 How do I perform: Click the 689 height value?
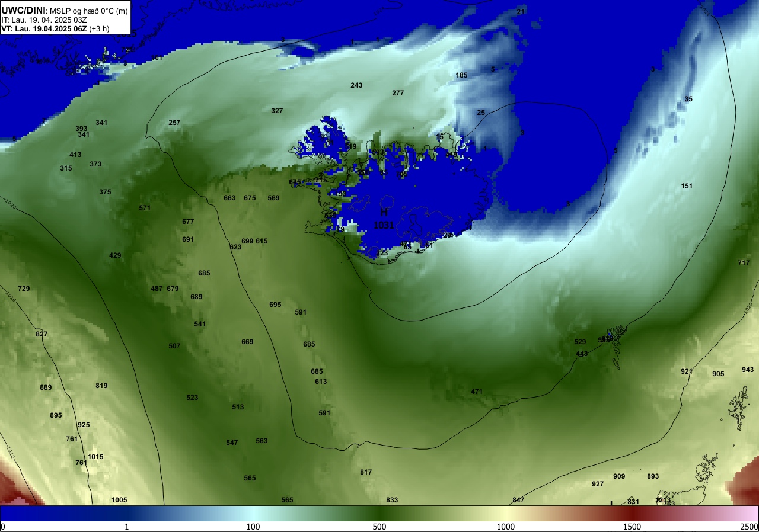[196, 297]
